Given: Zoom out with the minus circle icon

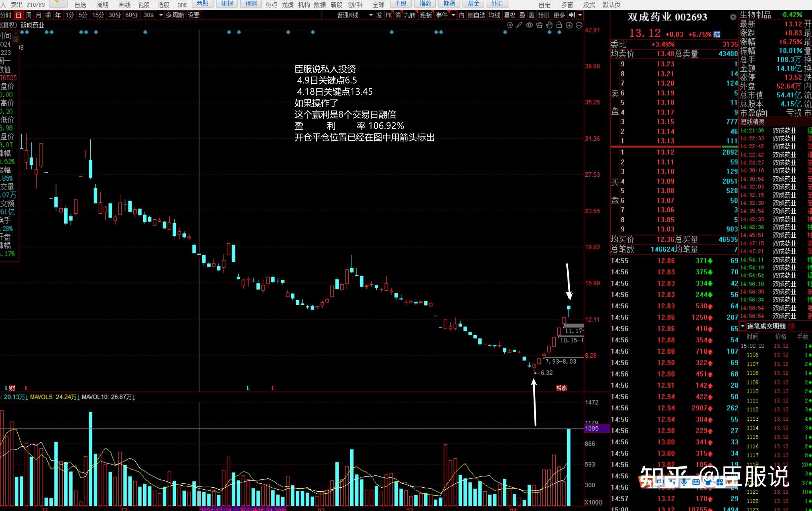Looking at the screenshot, I should pos(579,25).
